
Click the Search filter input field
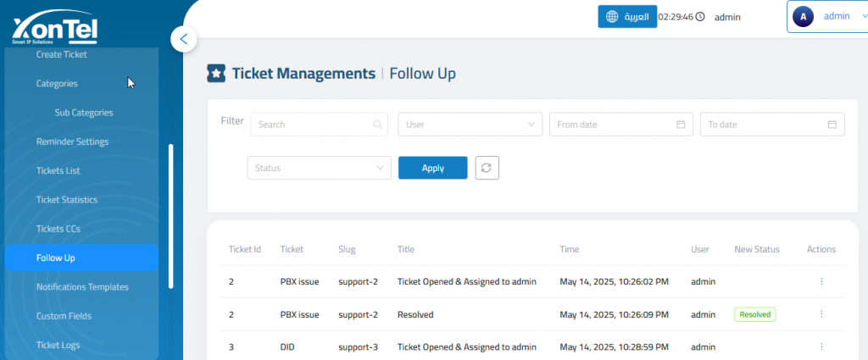(320, 125)
